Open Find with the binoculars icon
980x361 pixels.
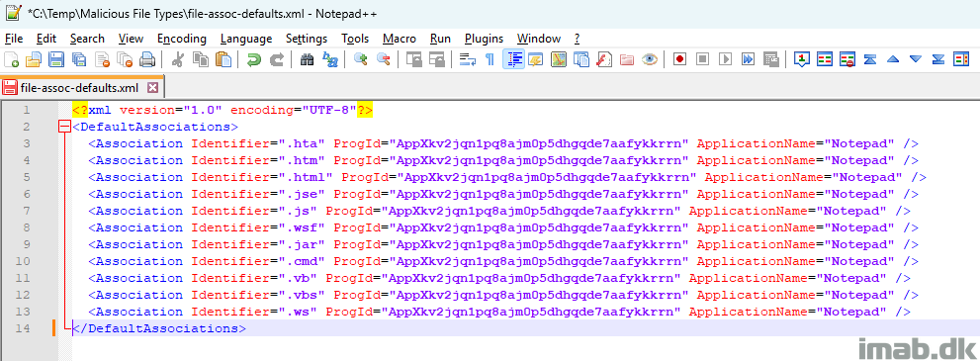click(x=307, y=59)
